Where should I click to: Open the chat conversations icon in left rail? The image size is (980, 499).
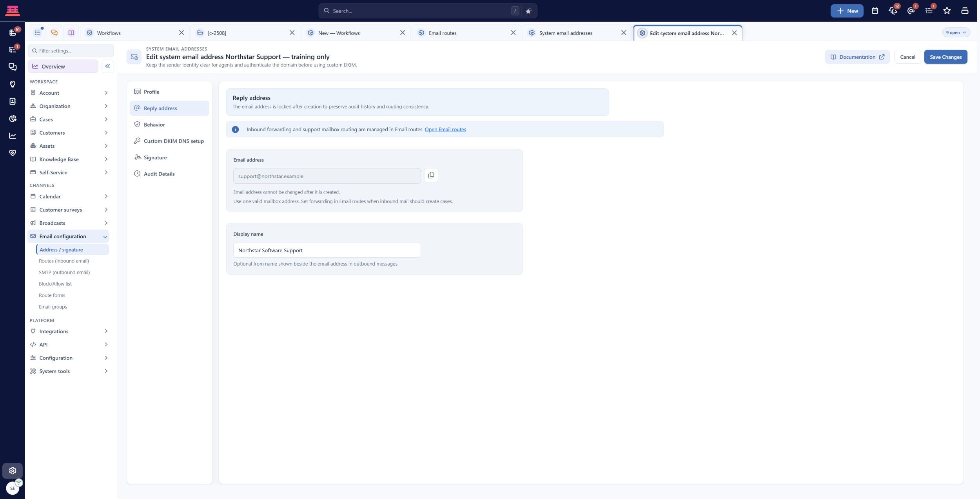coord(13,67)
